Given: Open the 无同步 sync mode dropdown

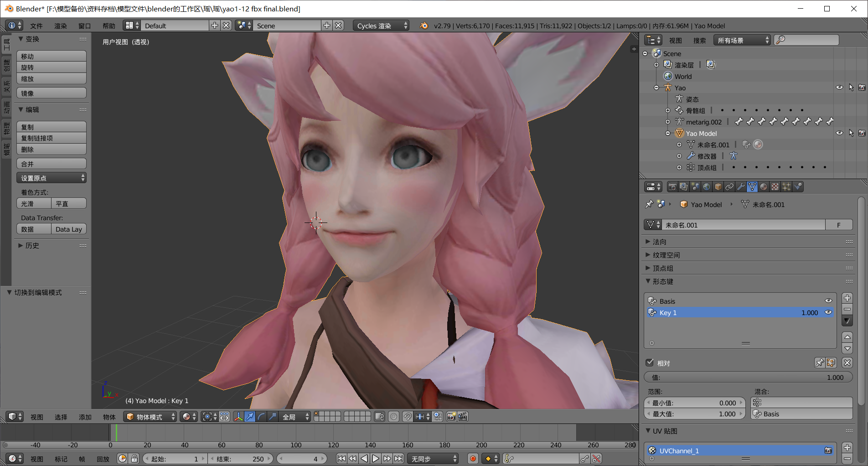Looking at the screenshot, I should coord(433,459).
